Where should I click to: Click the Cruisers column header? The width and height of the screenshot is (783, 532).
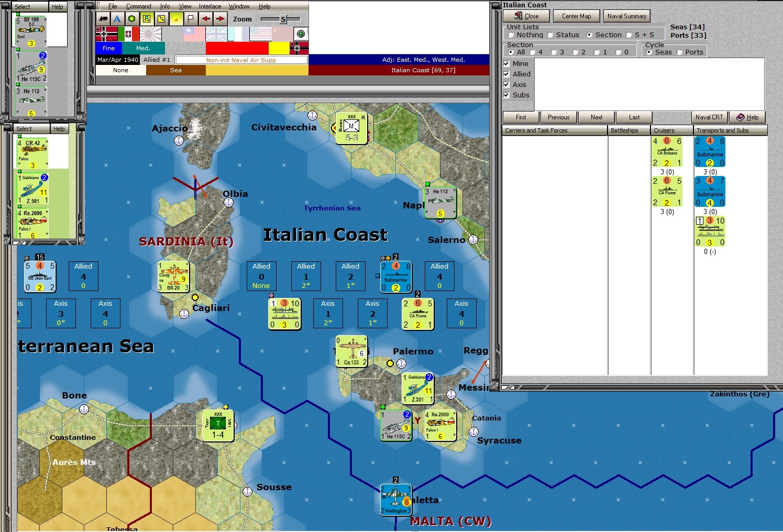(x=672, y=130)
